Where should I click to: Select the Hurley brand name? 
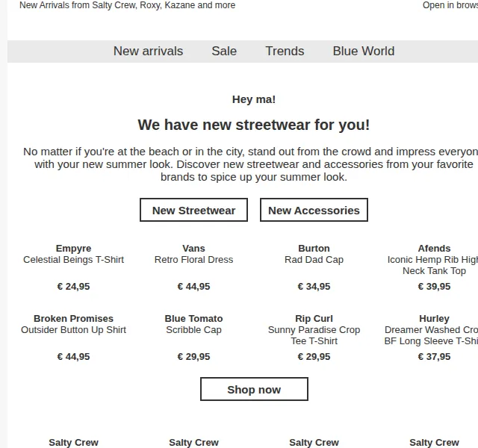point(434,319)
